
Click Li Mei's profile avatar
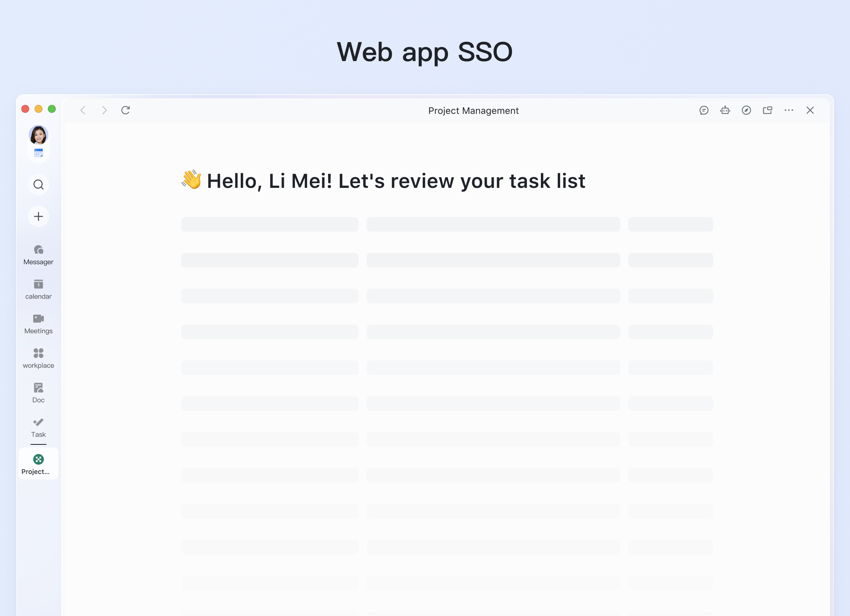coord(38,135)
